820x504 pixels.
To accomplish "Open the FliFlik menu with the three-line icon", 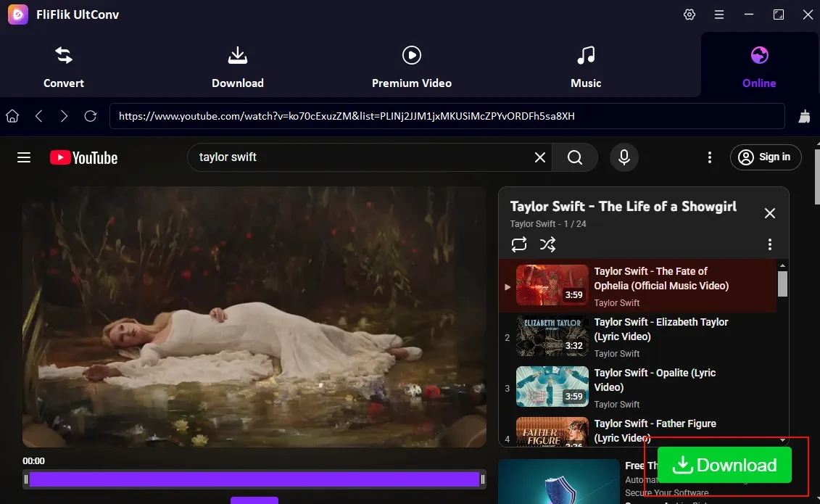I will [719, 14].
